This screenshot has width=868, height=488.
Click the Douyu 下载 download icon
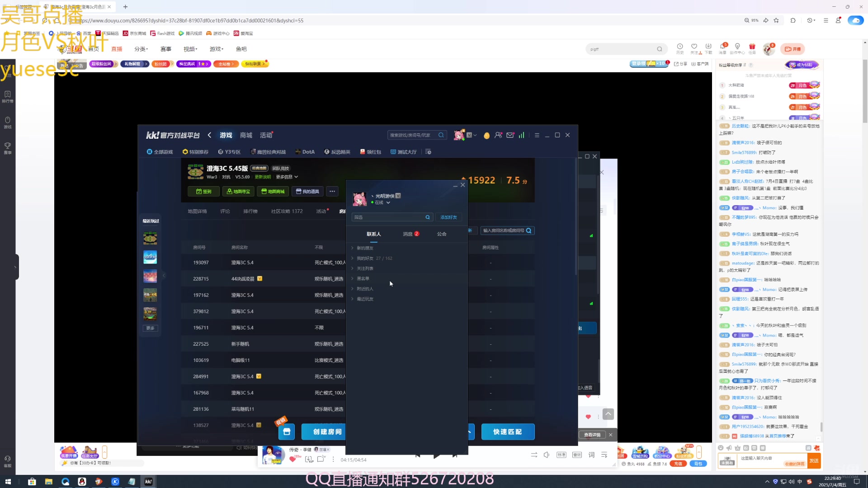(708, 49)
